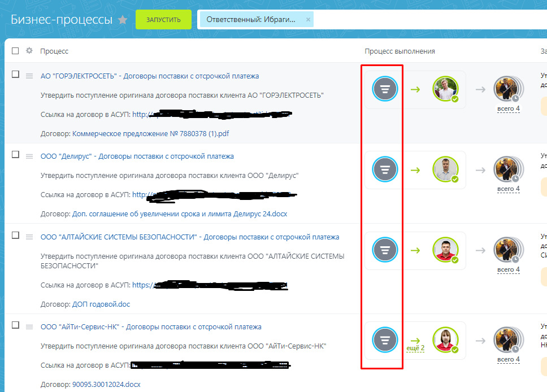The image size is (547, 392).
Task: Click the Бизнес-процессы page title
Action: click(62, 20)
